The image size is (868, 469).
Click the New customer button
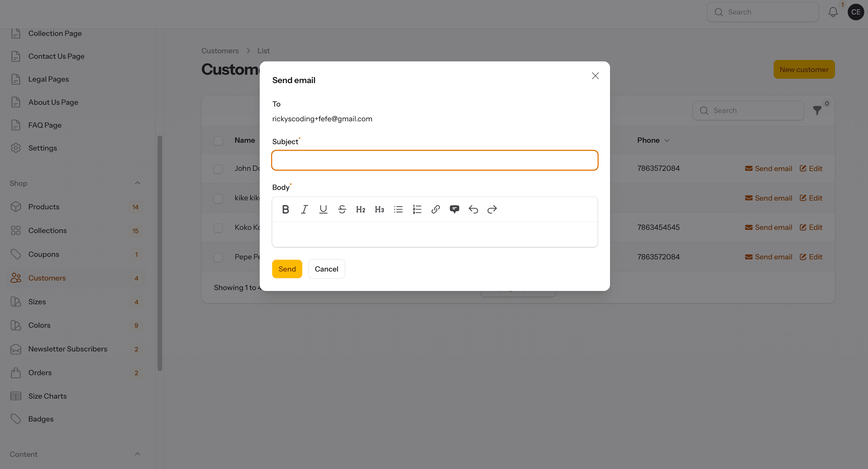click(804, 69)
